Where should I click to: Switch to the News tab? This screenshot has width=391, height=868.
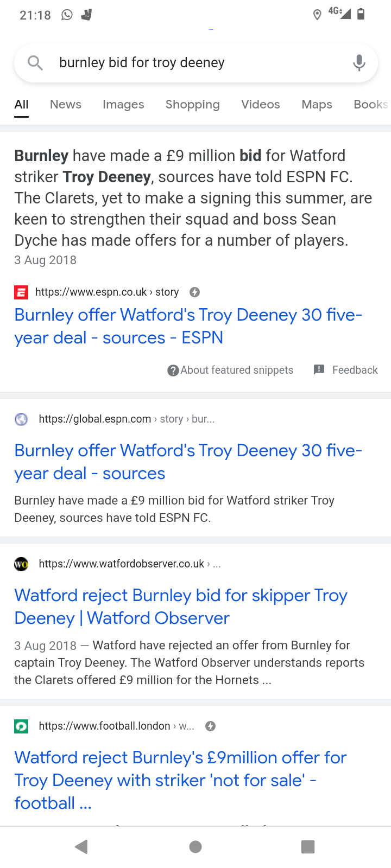(66, 104)
